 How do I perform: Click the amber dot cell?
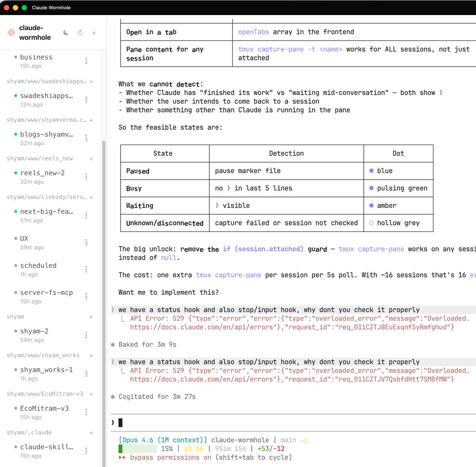coord(398,206)
